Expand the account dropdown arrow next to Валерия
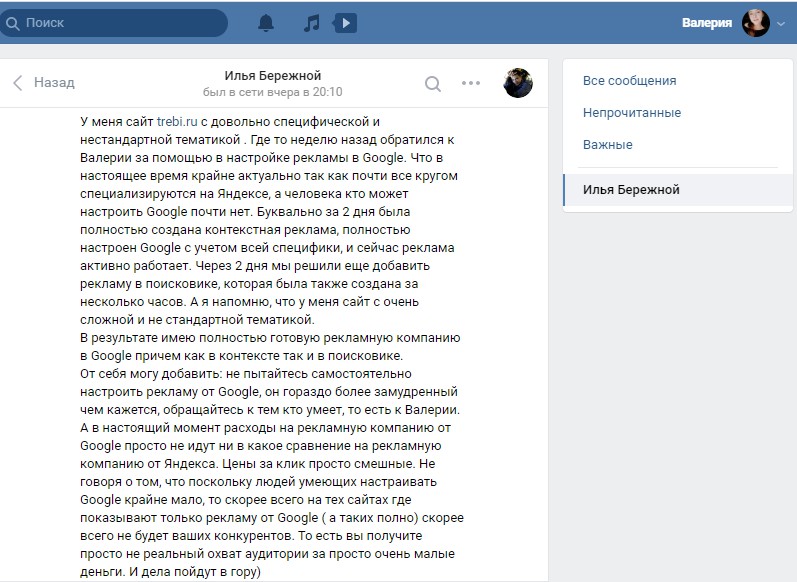 781,24
